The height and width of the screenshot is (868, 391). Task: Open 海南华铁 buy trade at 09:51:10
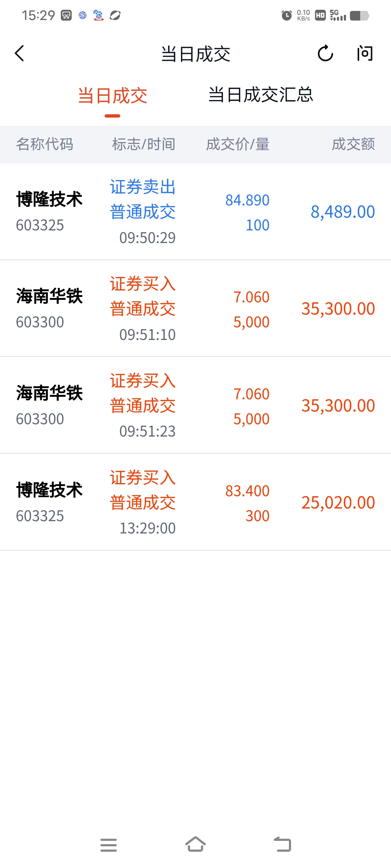(x=195, y=309)
